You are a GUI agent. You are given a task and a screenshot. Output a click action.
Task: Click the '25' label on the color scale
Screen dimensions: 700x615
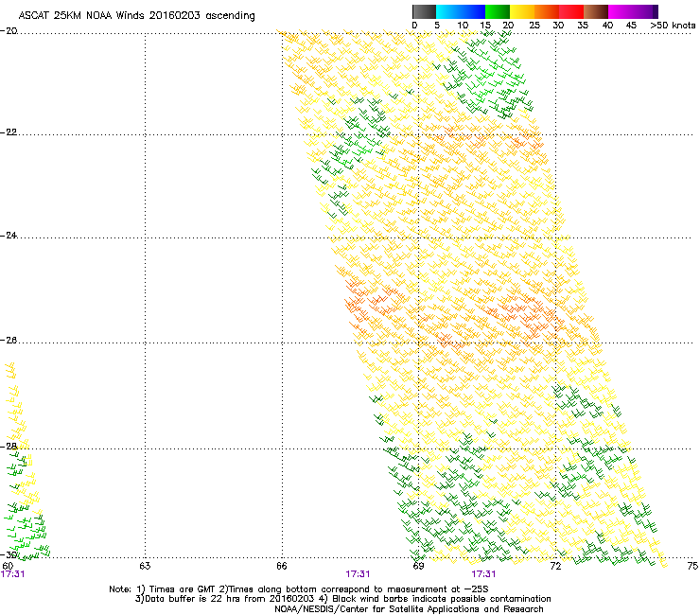[x=534, y=26]
